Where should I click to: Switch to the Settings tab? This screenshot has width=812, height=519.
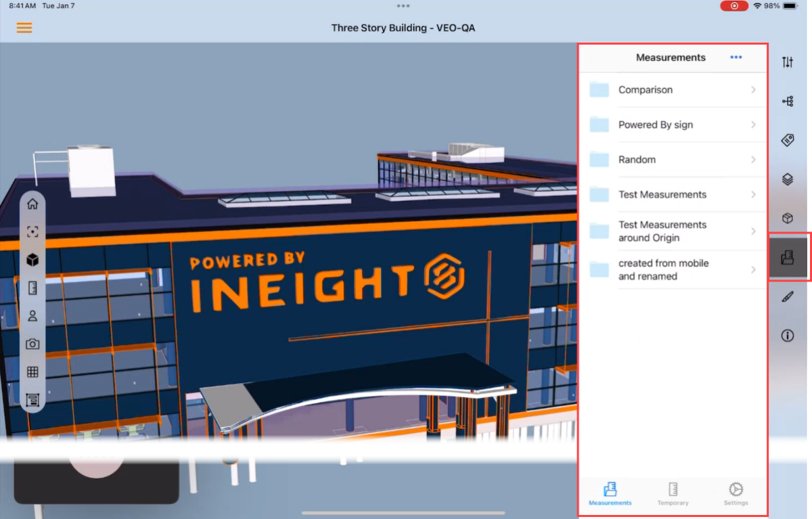click(x=736, y=494)
